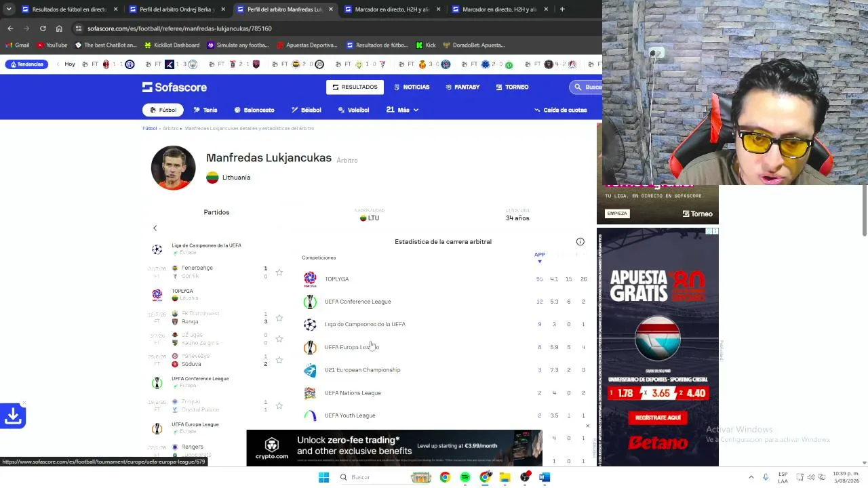The width and height of the screenshot is (868, 488).
Task: Expand the Más sports dropdown
Action: point(403,110)
